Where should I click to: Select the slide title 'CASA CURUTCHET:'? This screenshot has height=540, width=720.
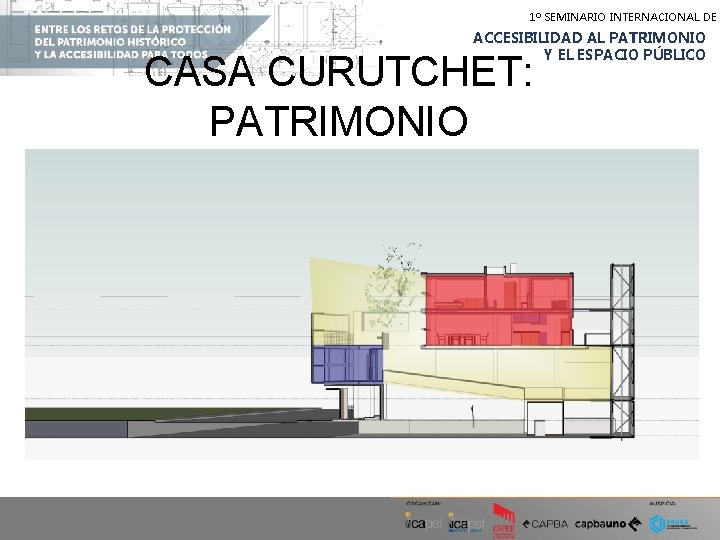(338, 72)
